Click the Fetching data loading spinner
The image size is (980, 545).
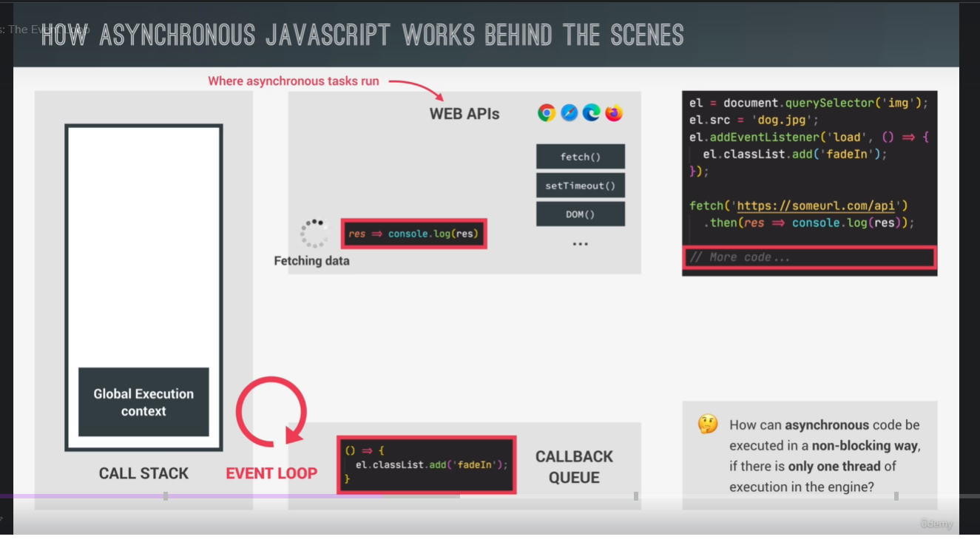click(x=314, y=233)
